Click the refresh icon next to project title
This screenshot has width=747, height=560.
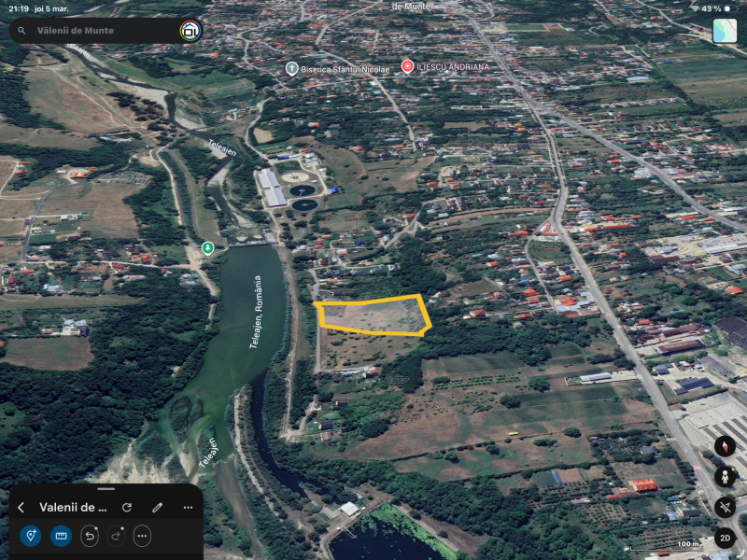point(128,507)
